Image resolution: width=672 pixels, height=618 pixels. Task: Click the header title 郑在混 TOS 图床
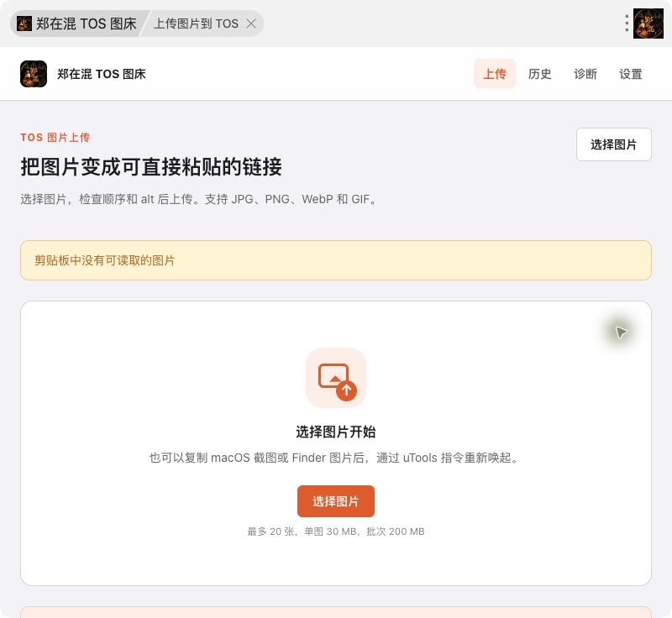(102, 74)
